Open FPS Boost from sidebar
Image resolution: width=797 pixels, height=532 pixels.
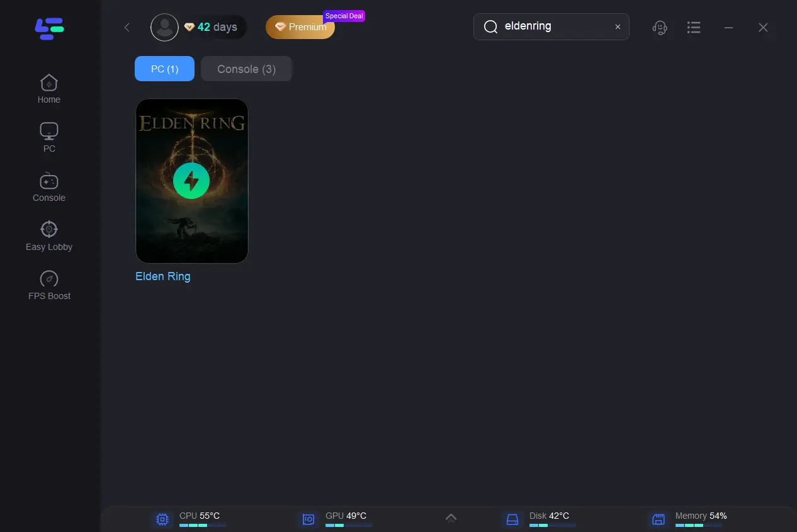pos(49,285)
